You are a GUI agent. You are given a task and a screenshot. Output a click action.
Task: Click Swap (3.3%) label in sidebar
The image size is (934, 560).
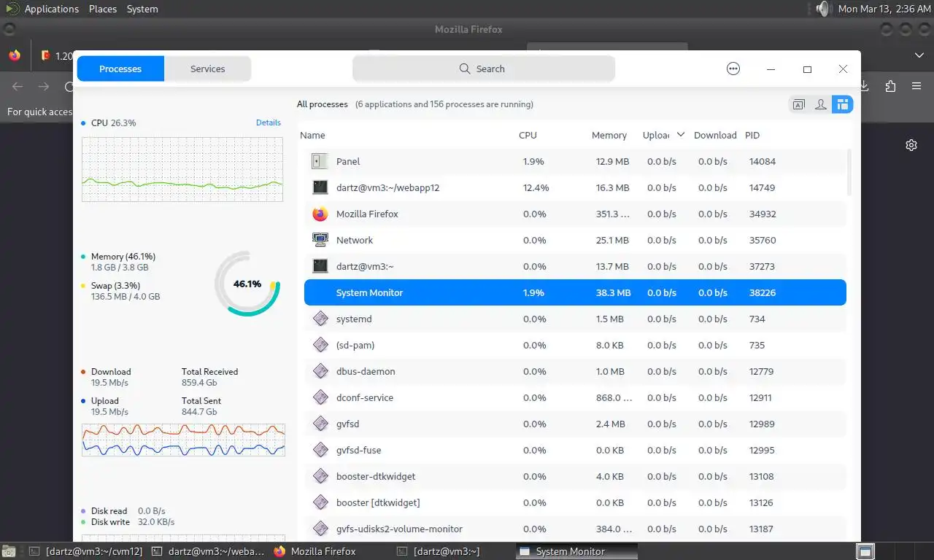115,286
